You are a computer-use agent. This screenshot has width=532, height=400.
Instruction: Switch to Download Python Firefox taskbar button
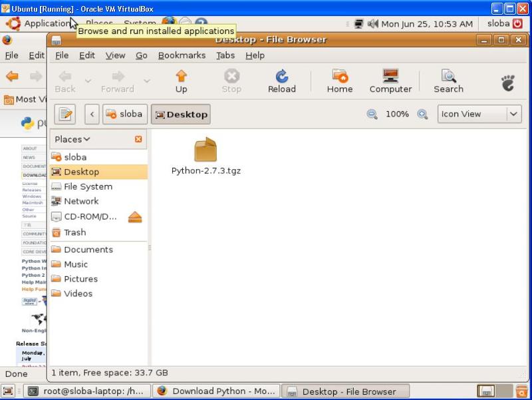tap(217, 391)
